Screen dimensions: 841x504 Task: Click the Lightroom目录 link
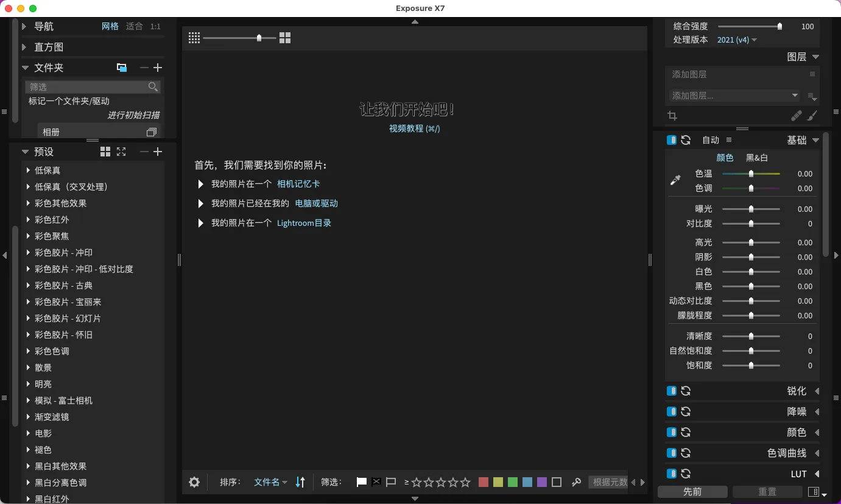click(304, 223)
